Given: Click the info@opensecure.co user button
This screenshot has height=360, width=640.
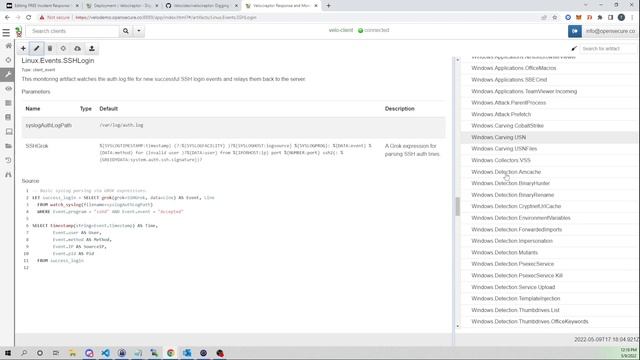Looking at the screenshot, I should coord(611,31).
